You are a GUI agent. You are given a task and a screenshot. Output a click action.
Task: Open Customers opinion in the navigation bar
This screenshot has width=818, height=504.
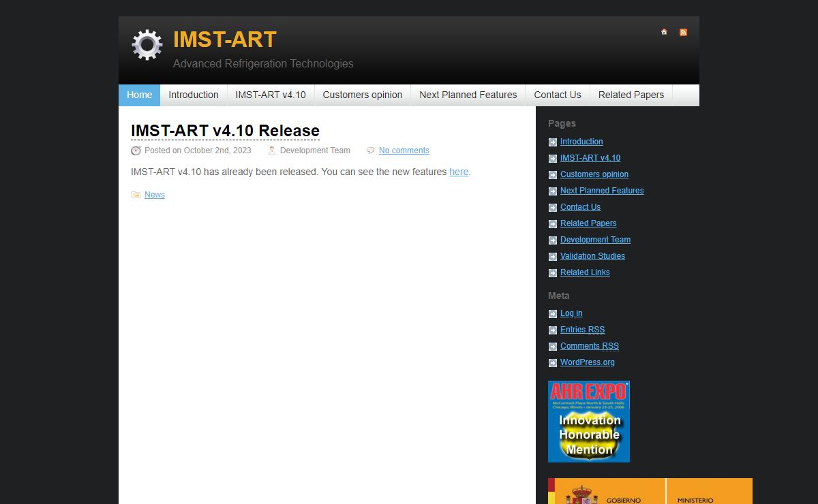(x=363, y=95)
